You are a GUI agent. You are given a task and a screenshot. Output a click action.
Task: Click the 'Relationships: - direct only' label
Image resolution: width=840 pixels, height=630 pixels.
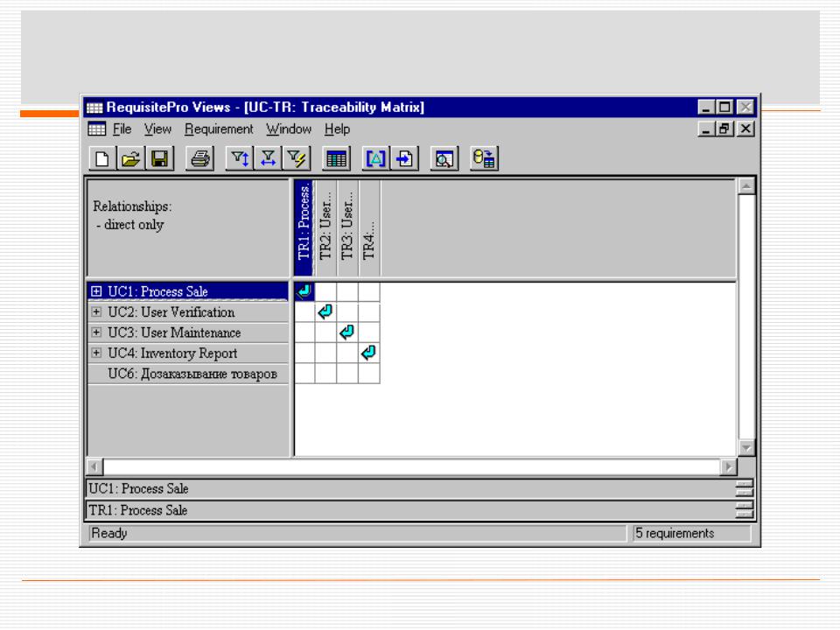[132, 215]
